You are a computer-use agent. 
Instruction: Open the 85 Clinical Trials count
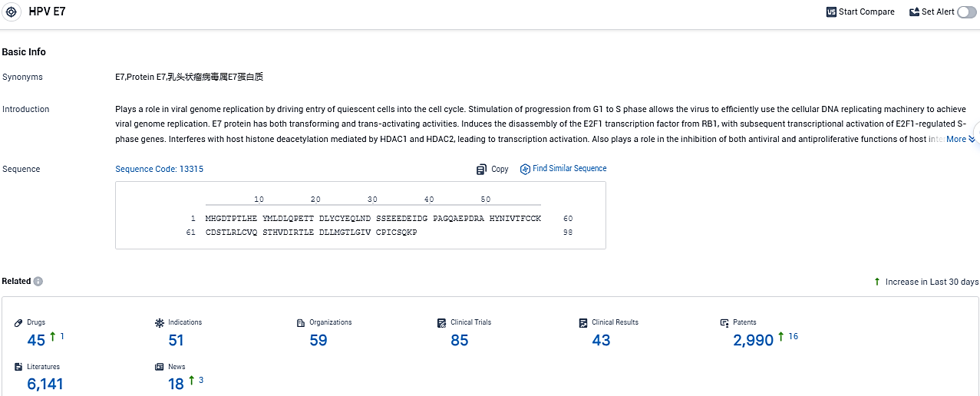pyautogui.click(x=459, y=340)
